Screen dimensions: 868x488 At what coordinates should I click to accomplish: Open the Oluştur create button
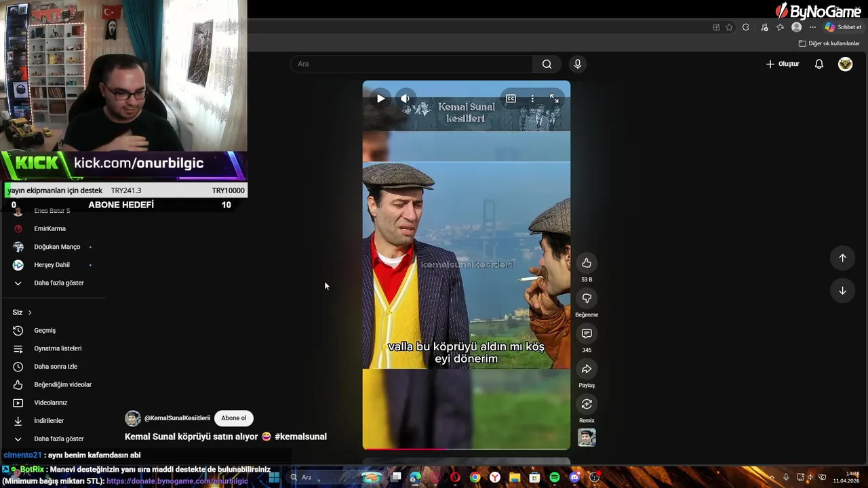tap(783, 64)
